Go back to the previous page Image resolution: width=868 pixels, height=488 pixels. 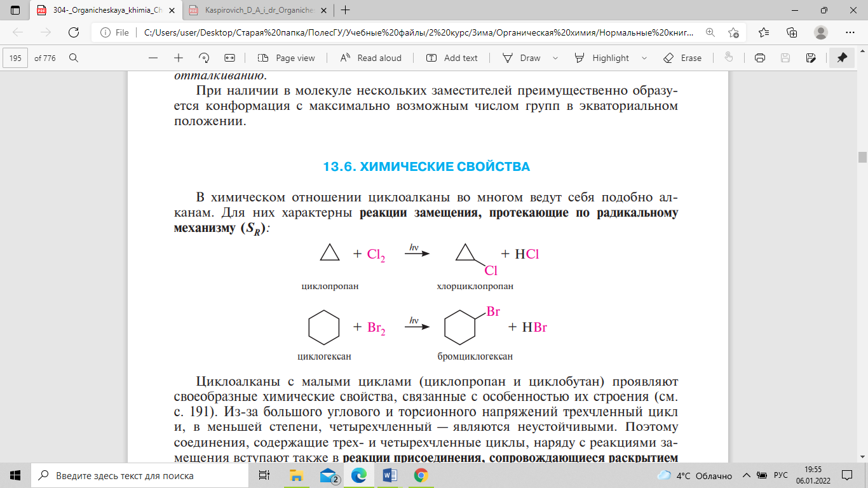click(x=18, y=32)
